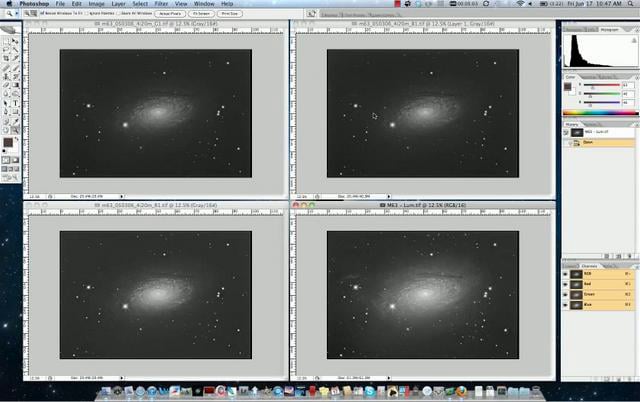Screen dimensions: 640x402
Task: Click the red R slider track
Action: [x=602, y=85]
